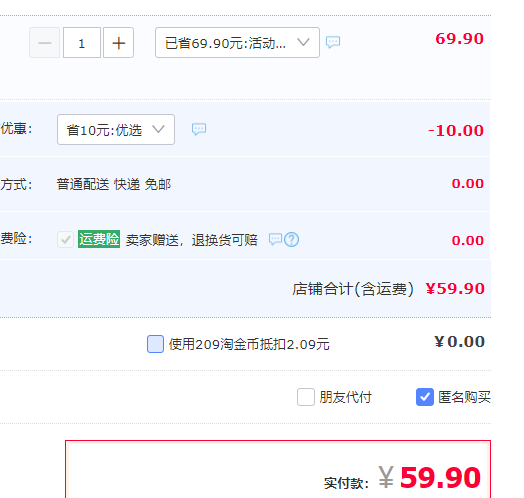Click the 匿名购买 label text
Image resolution: width=524 pixels, height=498 pixels.
tap(464, 397)
